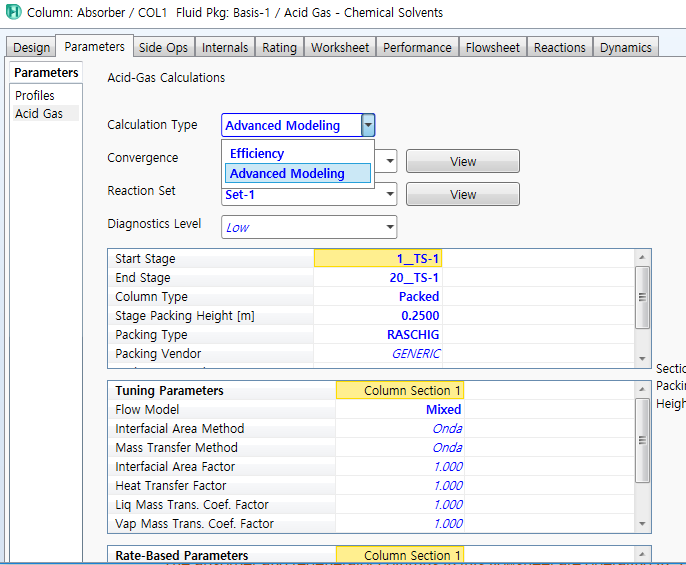Image resolution: width=686 pixels, height=565 pixels.
Task: Open the Dynamics tab
Action: point(626,47)
